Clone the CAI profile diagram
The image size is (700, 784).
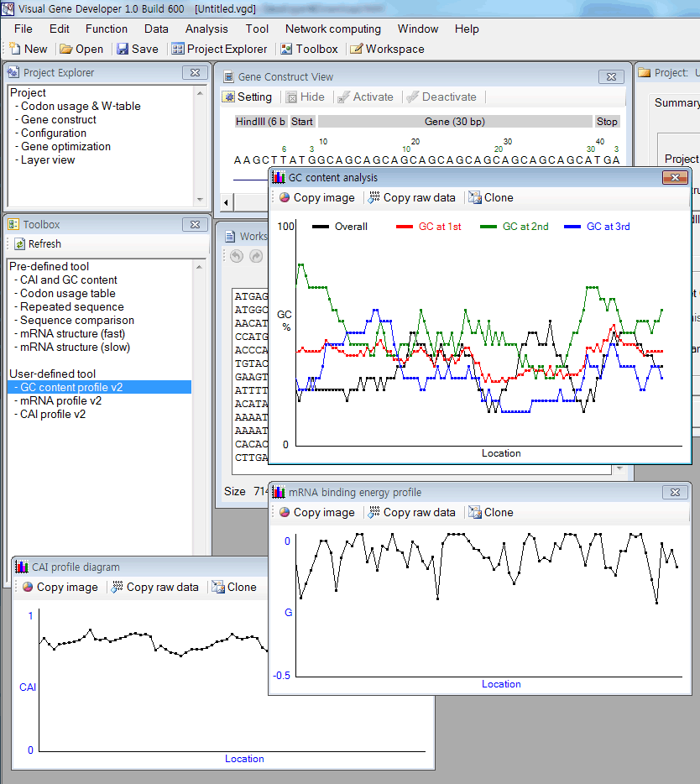click(234, 588)
